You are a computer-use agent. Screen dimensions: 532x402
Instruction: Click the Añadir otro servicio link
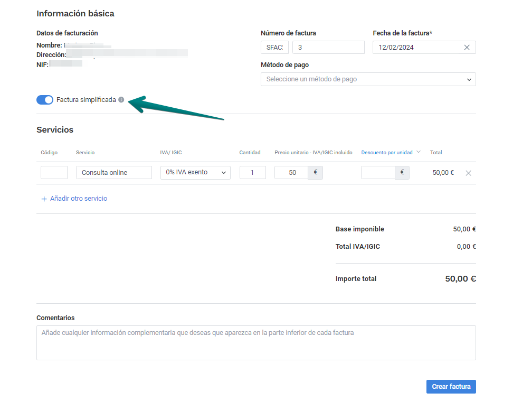(78, 199)
